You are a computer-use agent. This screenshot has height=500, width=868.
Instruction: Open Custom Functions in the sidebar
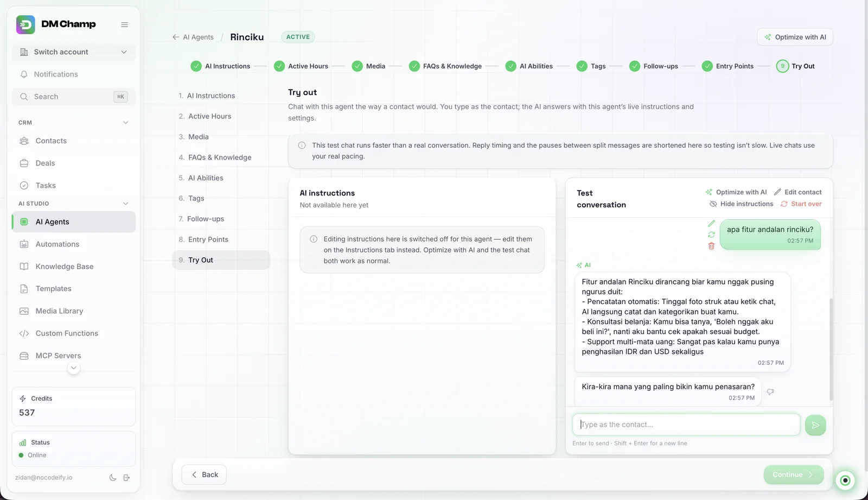[73, 333]
